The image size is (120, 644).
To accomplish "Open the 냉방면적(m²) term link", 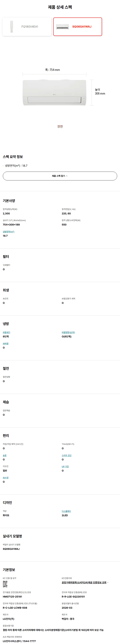I will click(x=8, y=232).
